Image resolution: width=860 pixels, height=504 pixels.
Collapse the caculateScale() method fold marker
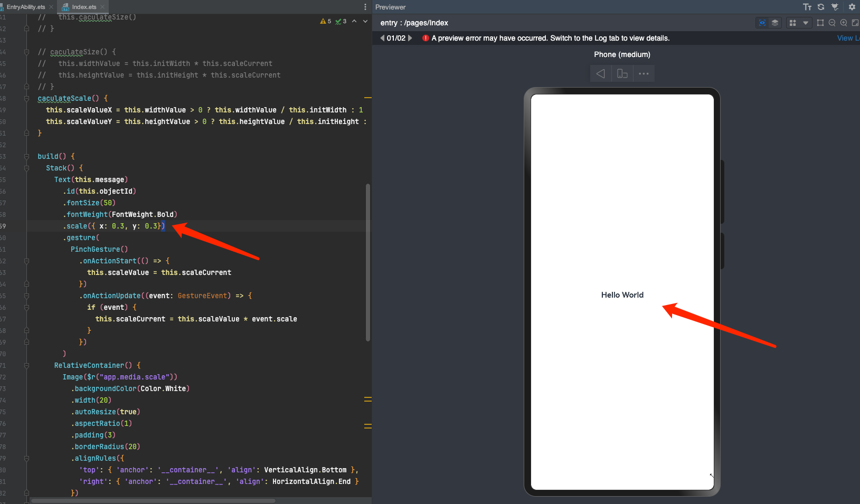pos(26,98)
